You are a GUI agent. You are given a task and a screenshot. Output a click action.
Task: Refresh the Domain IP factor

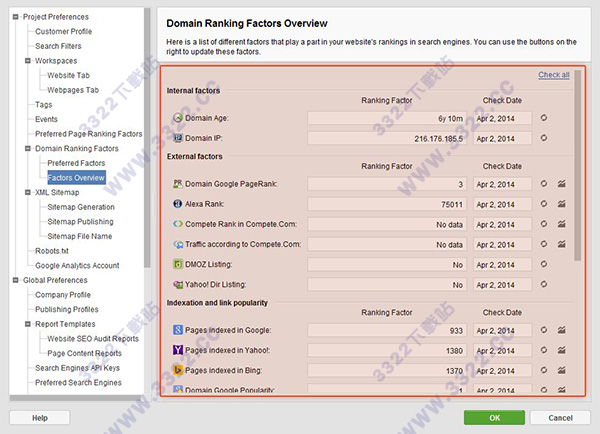click(544, 138)
